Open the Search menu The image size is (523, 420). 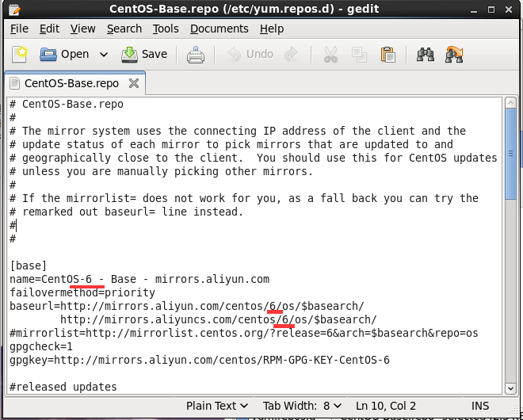pos(124,29)
